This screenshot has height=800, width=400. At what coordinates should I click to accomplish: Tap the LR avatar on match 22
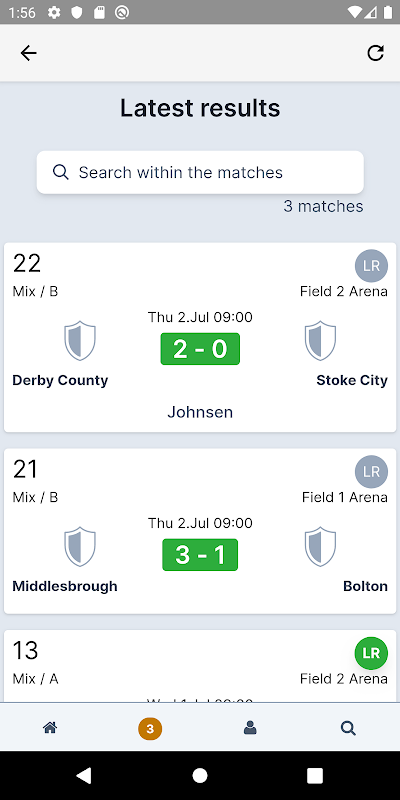[x=371, y=266]
